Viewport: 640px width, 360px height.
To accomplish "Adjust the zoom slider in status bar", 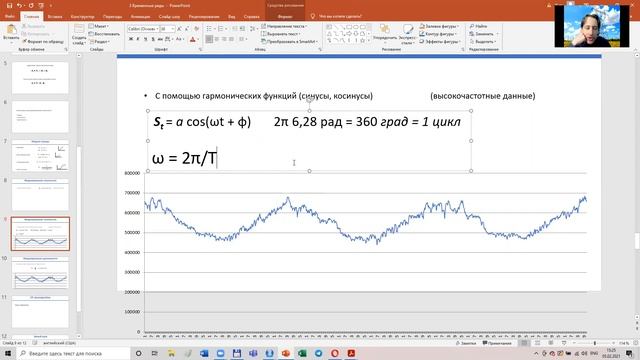I will (594, 343).
